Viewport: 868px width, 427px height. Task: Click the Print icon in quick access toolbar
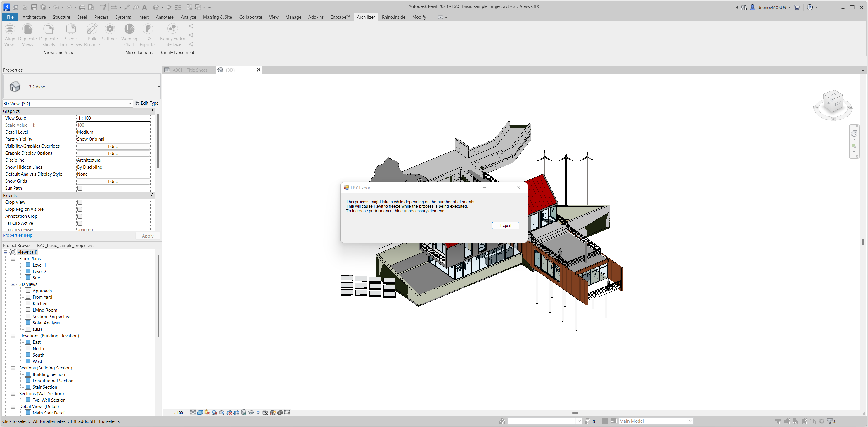pos(82,7)
